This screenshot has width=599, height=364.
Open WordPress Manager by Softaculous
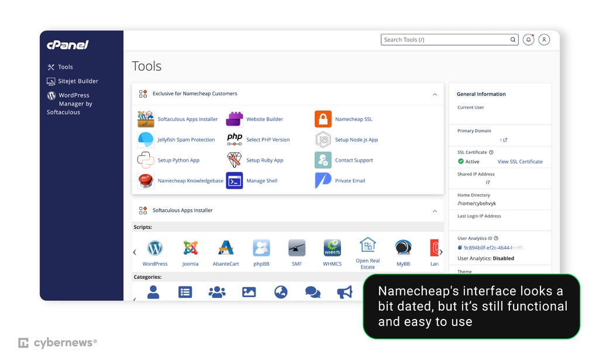pos(70,104)
